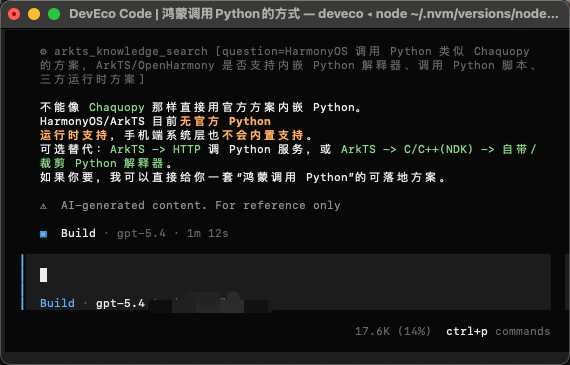Click the gear icon before arkts_knowledge_search
This screenshot has width=570, height=365.
43,52
